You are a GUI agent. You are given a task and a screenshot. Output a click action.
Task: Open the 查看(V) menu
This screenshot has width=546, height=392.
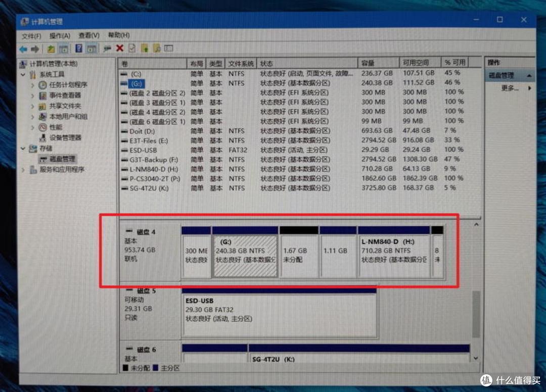coord(88,35)
